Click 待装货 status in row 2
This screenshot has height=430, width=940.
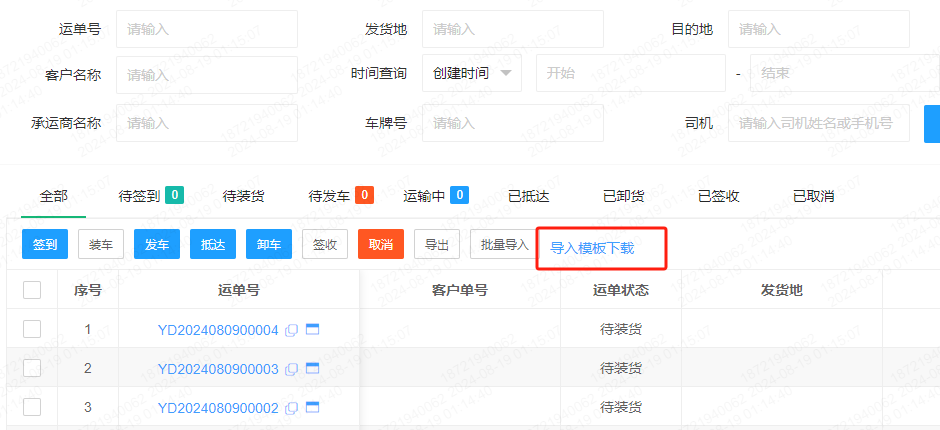pyautogui.click(x=620, y=368)
